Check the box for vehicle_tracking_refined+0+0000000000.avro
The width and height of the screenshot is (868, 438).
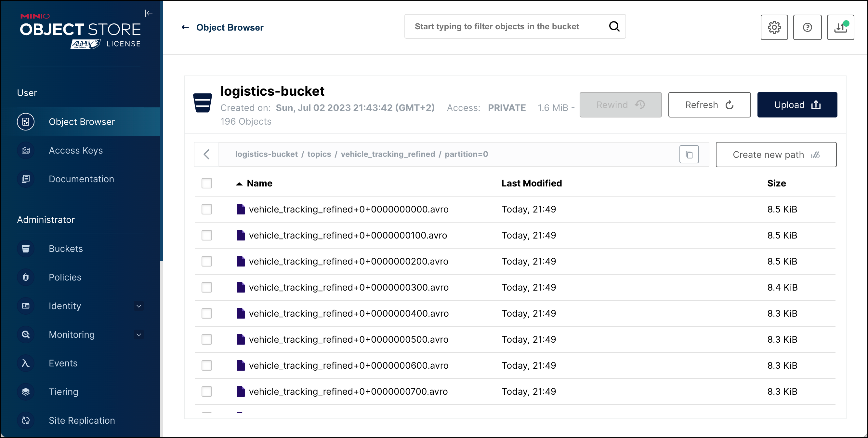206,209
